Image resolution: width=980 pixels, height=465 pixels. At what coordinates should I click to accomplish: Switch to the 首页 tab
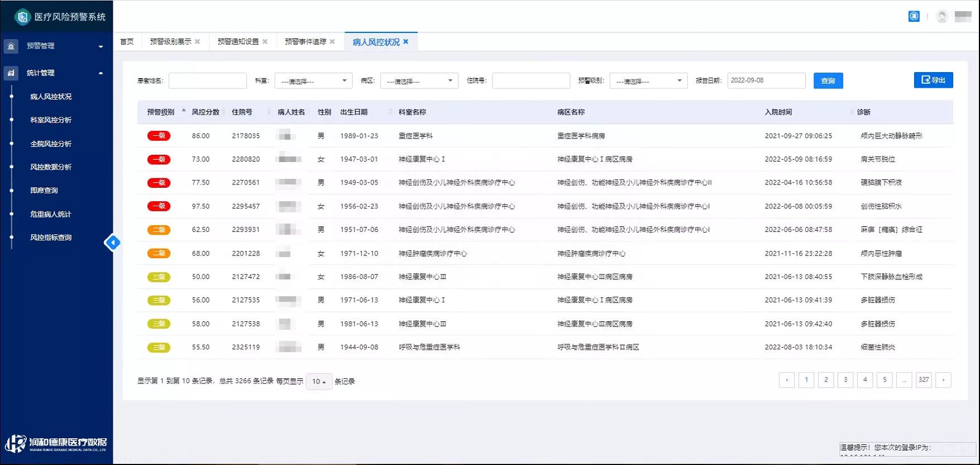127,42
